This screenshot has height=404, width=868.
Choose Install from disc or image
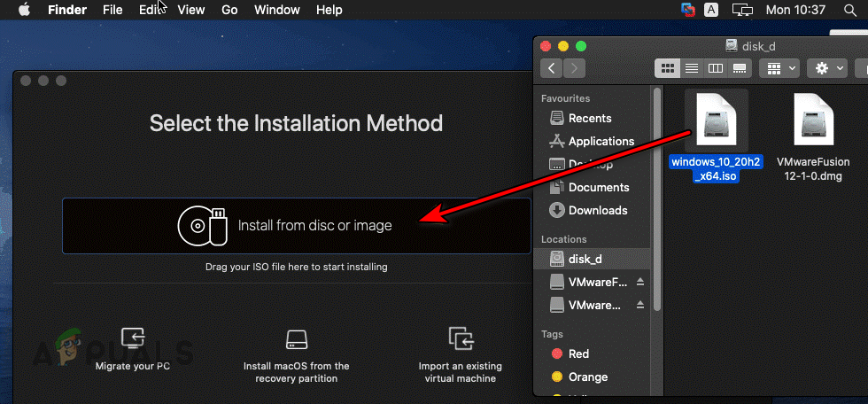click(297, 226)
